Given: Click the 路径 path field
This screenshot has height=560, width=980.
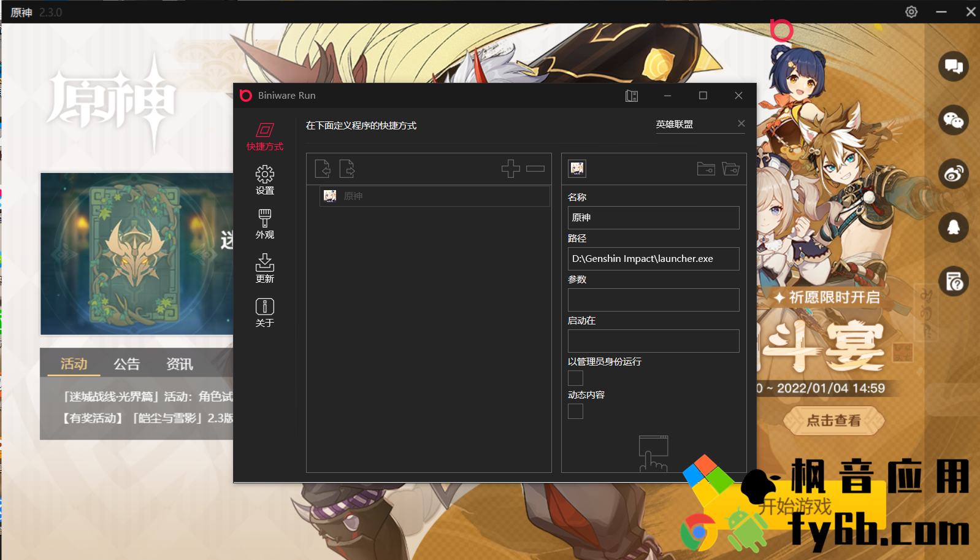Looking at the screenshot, I should pos(653,259).
